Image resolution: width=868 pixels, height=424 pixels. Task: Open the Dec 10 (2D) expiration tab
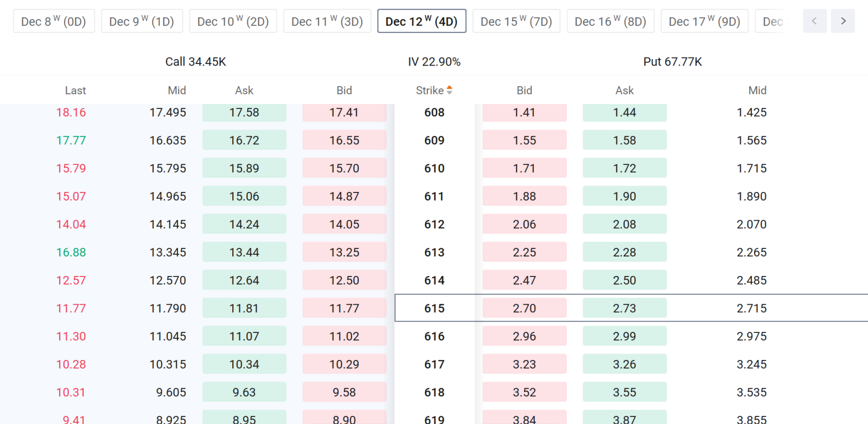click(233, 21)
